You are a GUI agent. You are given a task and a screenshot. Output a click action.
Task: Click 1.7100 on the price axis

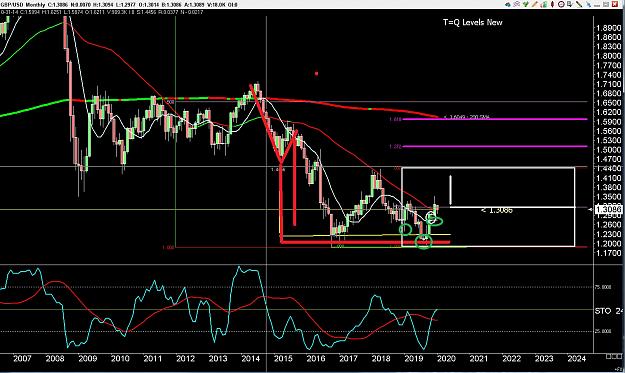click(609, 84)
